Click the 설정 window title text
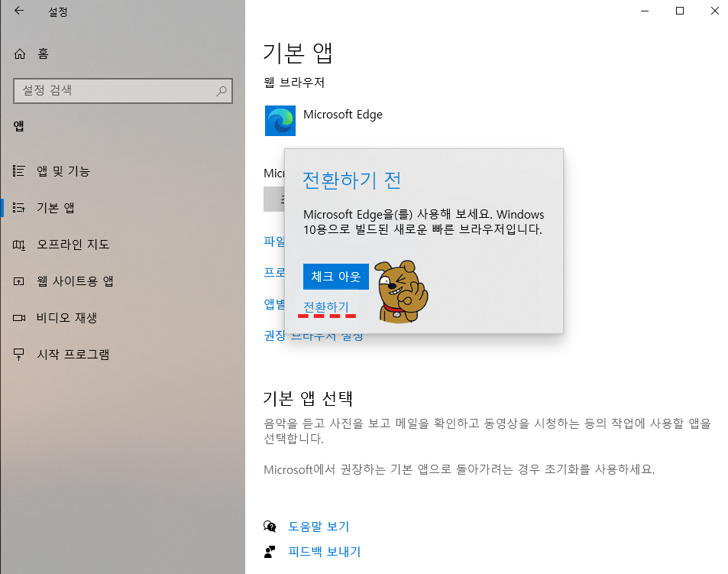This screenshot has height=574, width=728. tap(58, 12)
